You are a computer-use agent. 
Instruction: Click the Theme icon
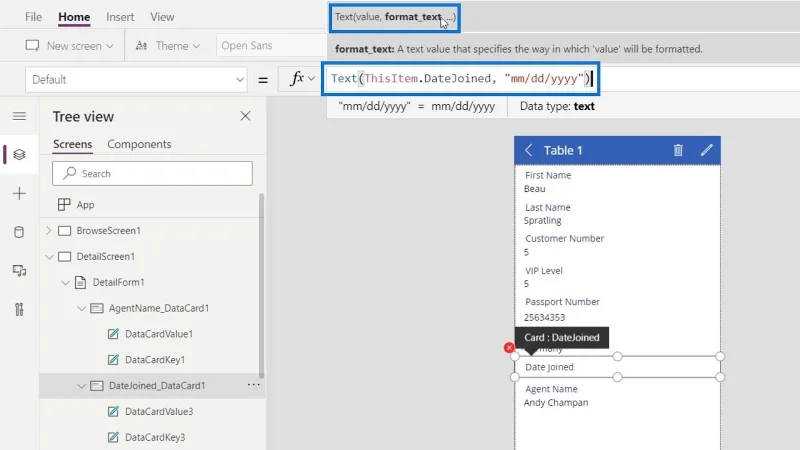click(x=141, y=45)
